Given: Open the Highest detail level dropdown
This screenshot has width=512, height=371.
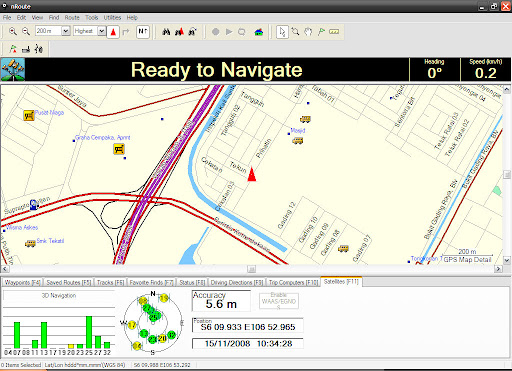Looking at the screenshot, I should 102,31.
